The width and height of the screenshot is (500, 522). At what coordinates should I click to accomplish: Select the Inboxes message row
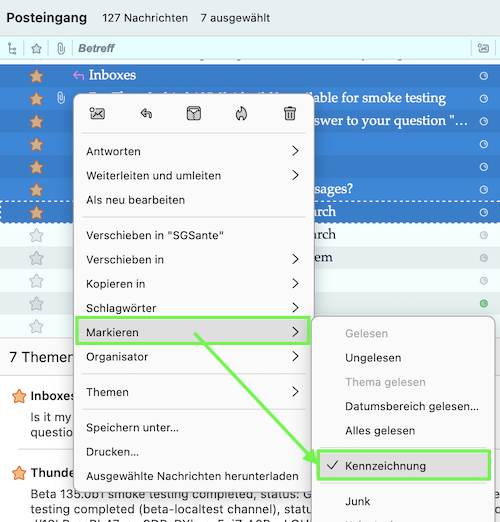click(250, 76)
